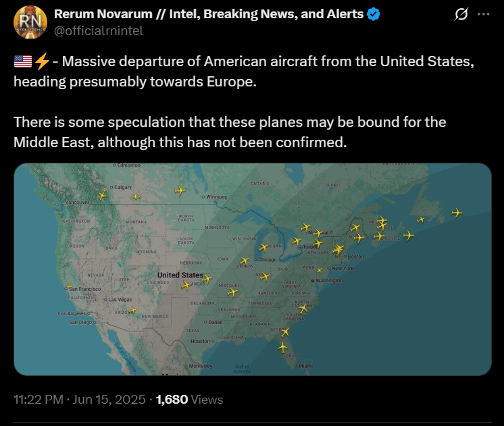Click the "New York" city label

343,268
